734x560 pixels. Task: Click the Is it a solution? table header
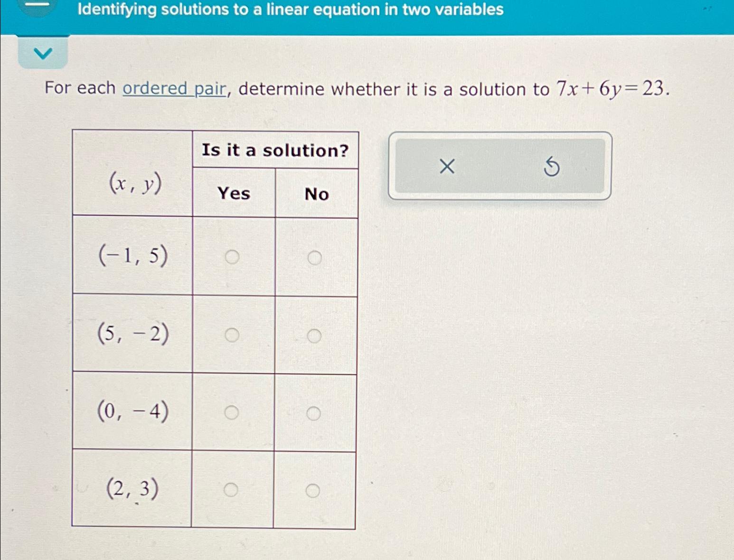click(x=275, y=150)
